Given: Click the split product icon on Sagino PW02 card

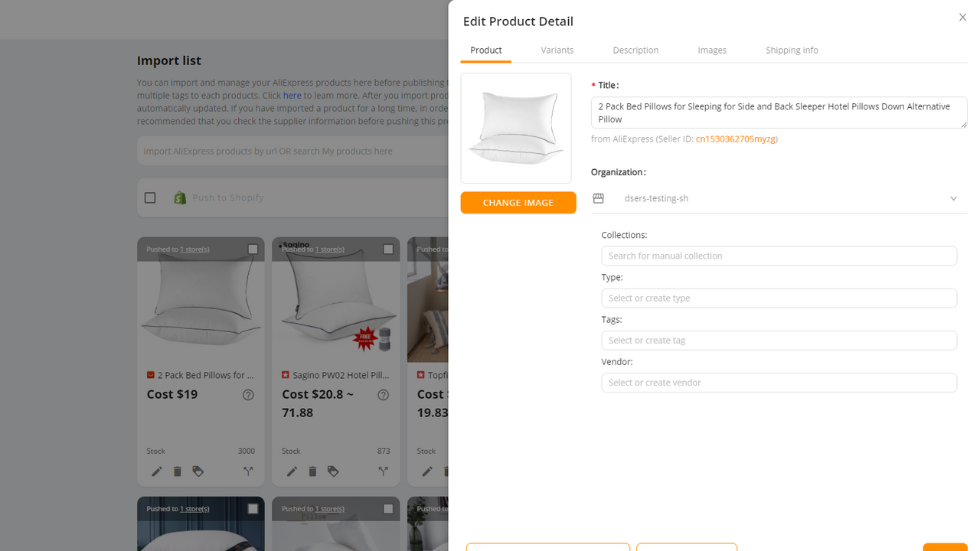Looking at the screenshot, I should tap(384, 471).
